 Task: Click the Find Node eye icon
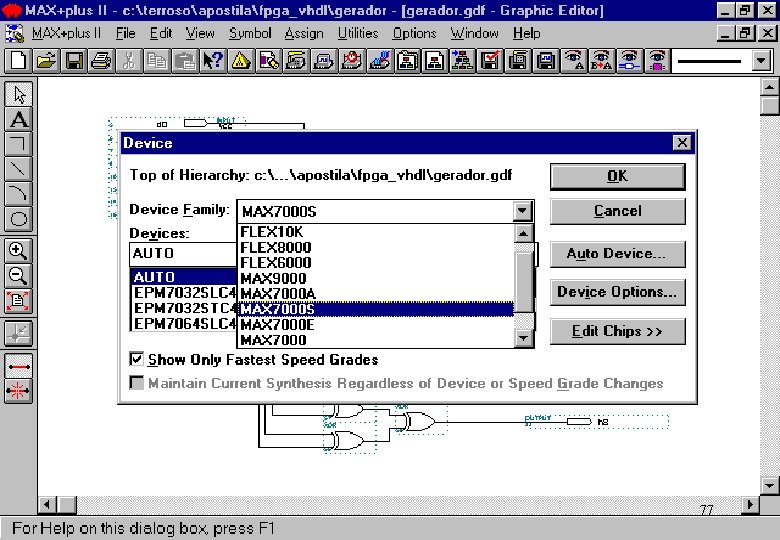tap(629, 61)
